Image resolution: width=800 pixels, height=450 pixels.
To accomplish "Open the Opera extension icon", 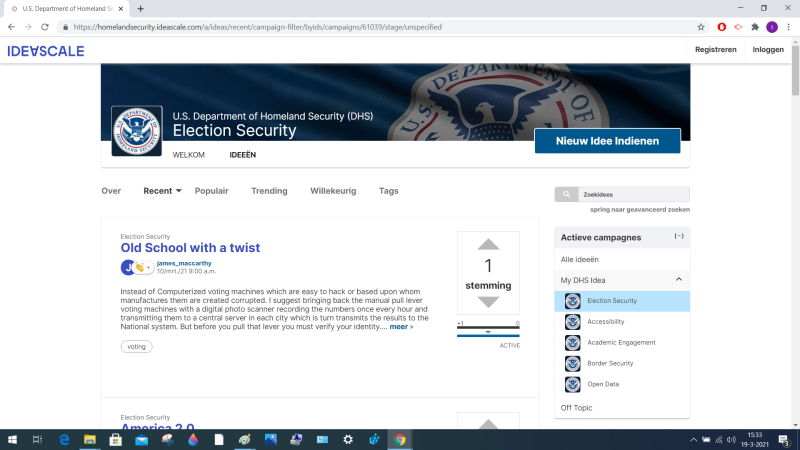I will coord(721,27).
